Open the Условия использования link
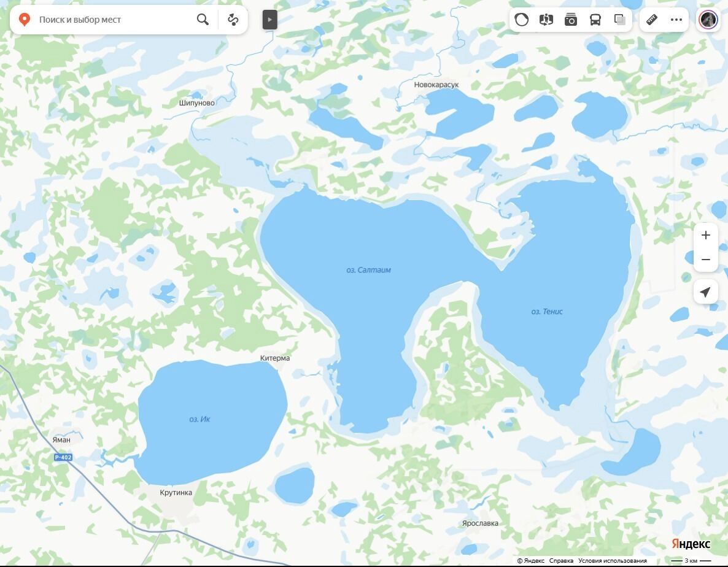Viewport: 728px width, 567px height. pos(613,560)
